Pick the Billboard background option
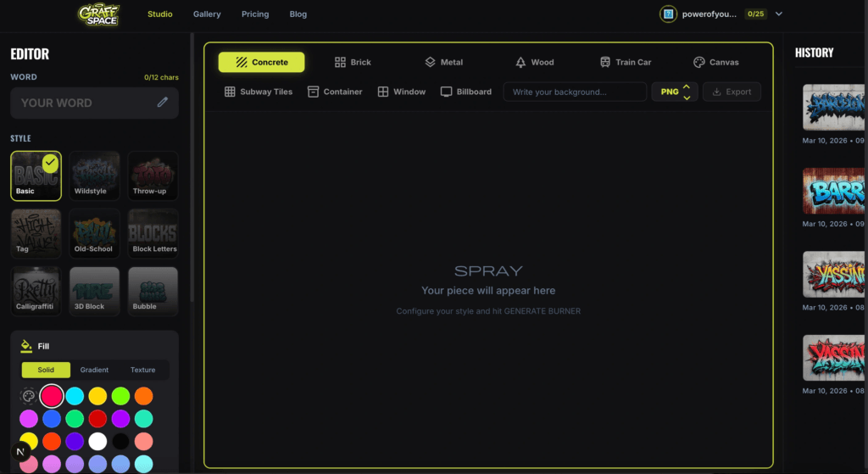 465,92
